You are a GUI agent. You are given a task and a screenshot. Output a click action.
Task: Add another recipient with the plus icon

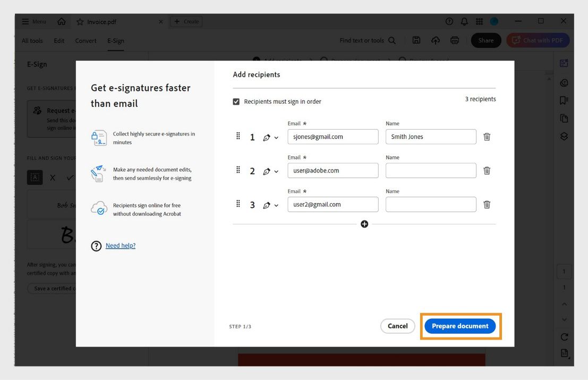click(364, 224)
